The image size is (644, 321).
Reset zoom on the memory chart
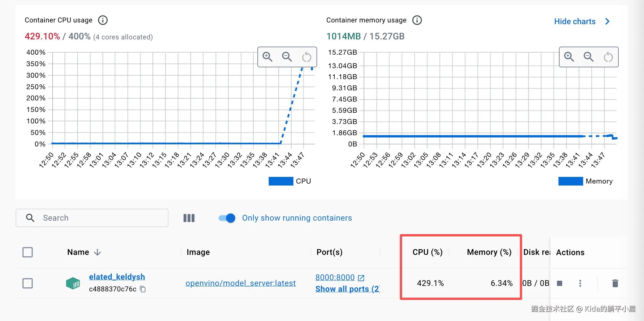pos(608,57)
